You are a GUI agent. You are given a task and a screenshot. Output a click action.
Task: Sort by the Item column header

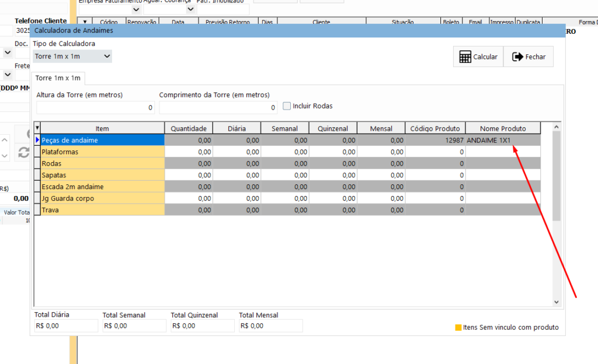pyautogui.click(x=102, y=128)
